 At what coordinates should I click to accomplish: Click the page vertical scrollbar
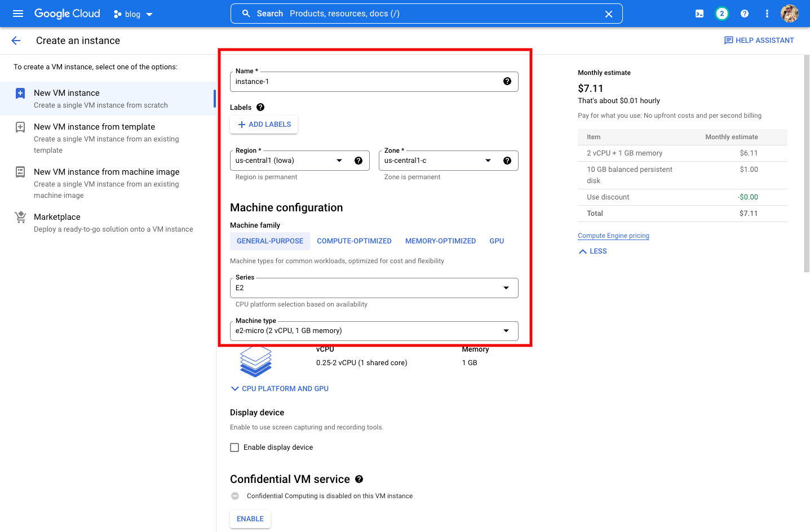point(807,163)
